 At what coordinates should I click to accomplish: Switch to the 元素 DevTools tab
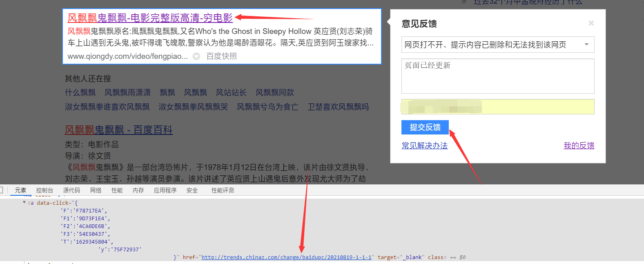(20, 190)
